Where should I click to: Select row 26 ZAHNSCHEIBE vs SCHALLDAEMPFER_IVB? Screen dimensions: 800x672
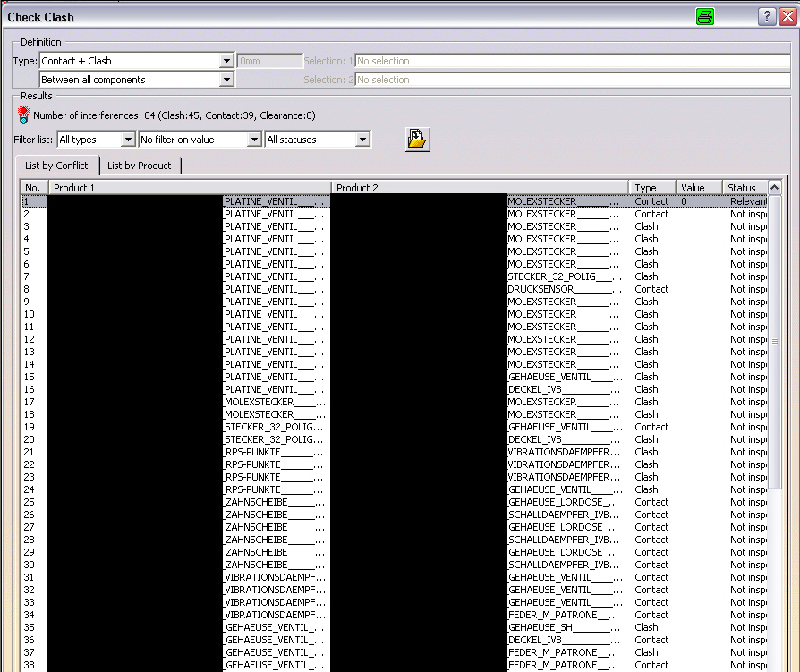(x=394, y=515)
